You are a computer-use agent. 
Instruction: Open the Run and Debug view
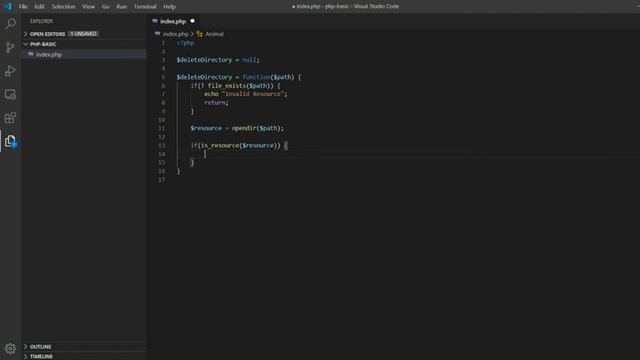(x=11, y=71)
